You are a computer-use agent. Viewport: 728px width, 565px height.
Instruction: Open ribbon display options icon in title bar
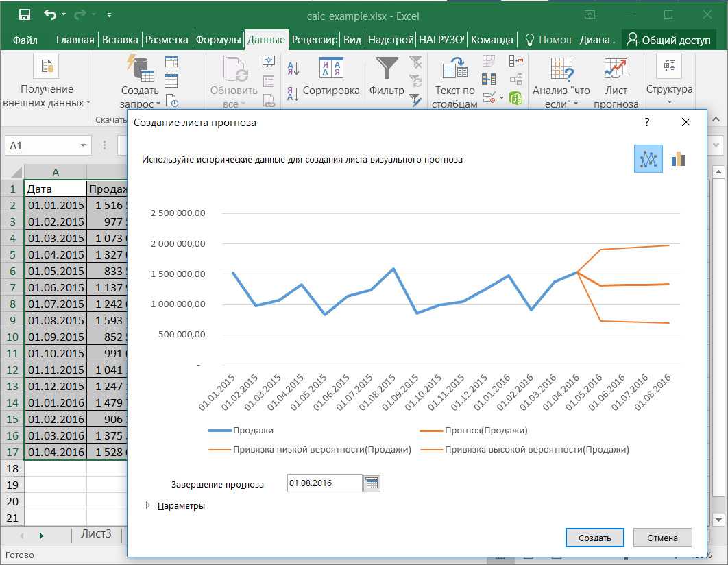coord(590,15)
